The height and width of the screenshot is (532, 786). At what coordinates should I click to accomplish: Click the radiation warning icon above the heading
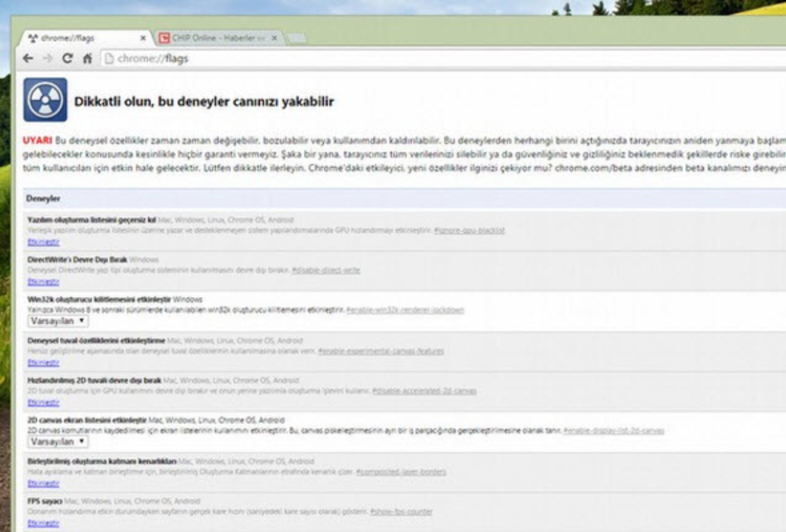[x=44, y=98]
